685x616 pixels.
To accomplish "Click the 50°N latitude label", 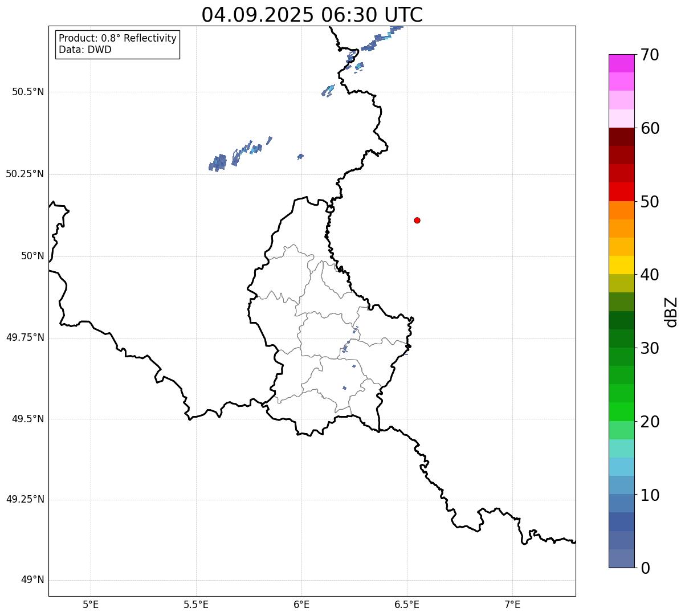I will pyautogui.click(x=32, y=256).
